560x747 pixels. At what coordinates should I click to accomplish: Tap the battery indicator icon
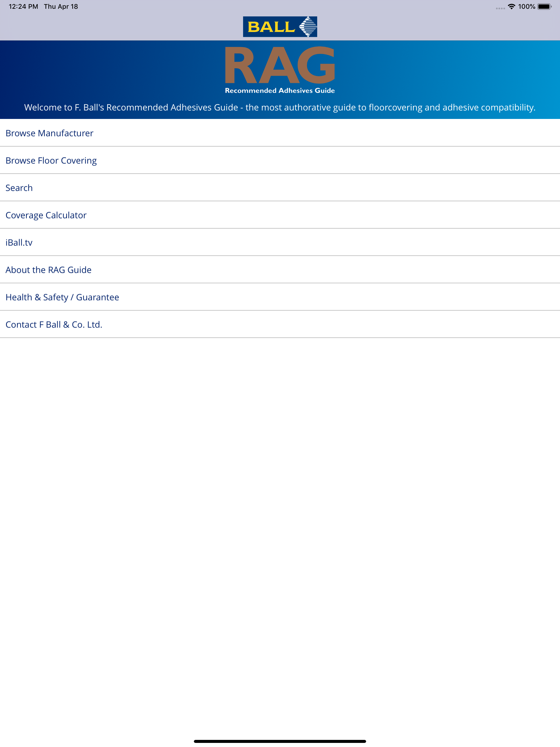tap(544, 6)
